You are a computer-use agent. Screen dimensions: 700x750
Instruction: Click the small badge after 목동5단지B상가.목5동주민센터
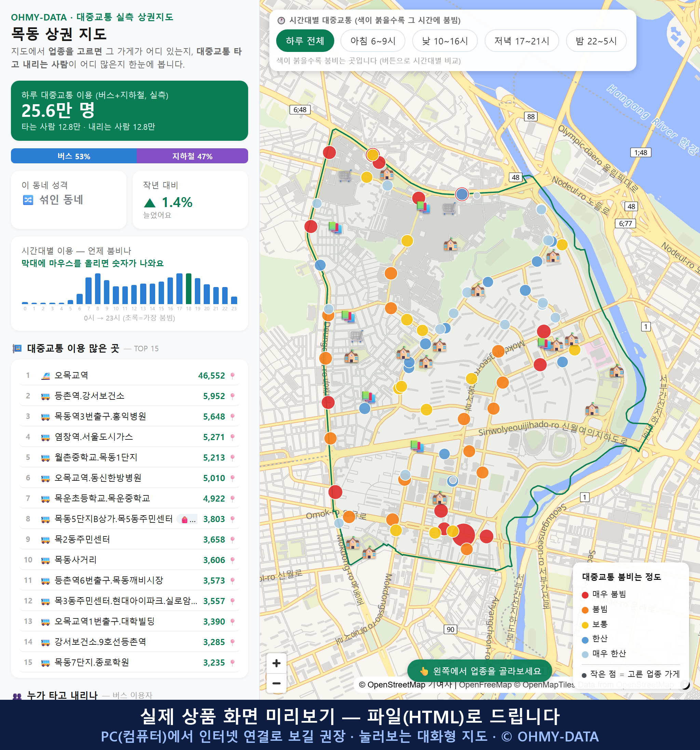pos(188,519)
